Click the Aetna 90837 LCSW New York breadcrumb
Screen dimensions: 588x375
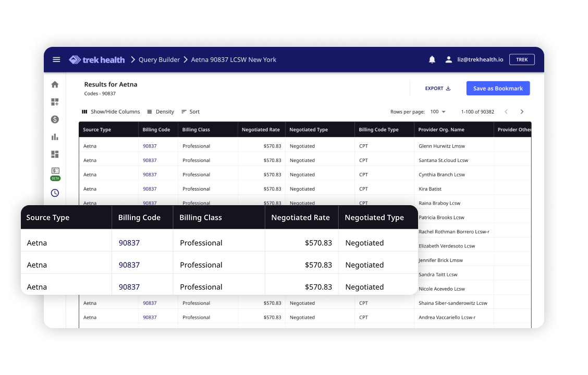234,59
